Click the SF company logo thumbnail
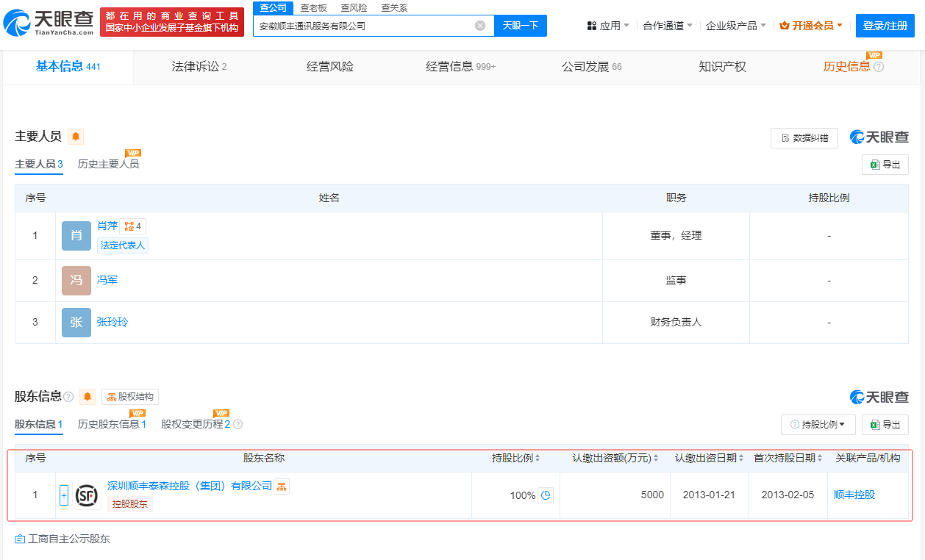This screenshot has height=560, width=925. tap(87, 495)
